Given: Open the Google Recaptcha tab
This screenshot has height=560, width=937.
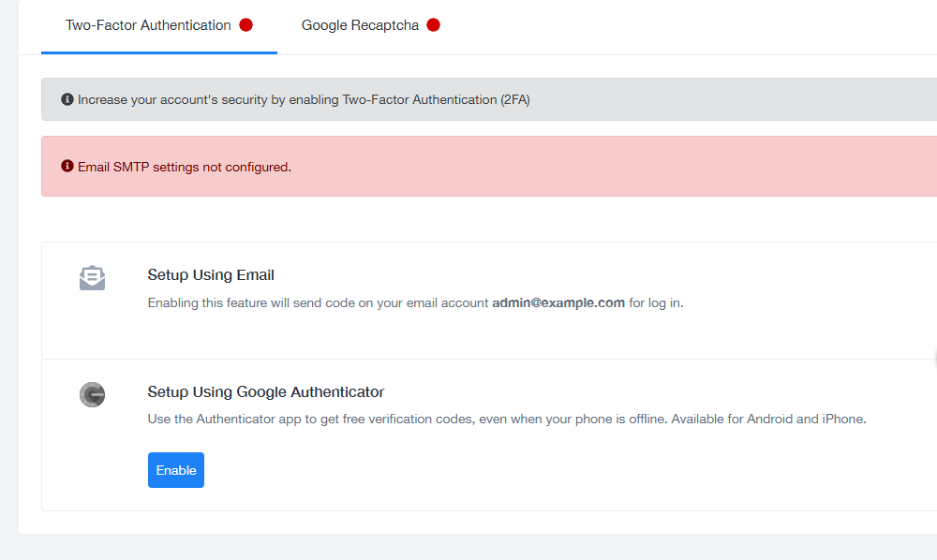Looking at the screenshot, I should coord(360,25).
